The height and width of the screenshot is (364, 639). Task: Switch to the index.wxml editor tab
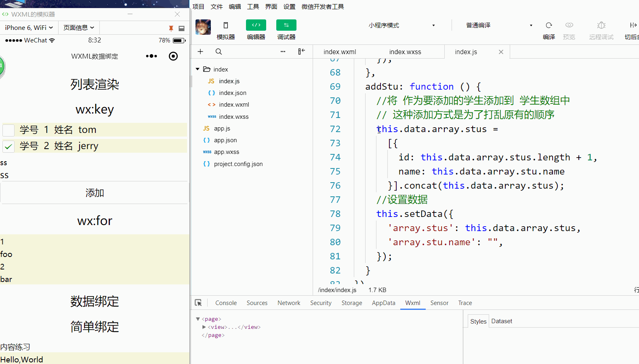point(340,52)
